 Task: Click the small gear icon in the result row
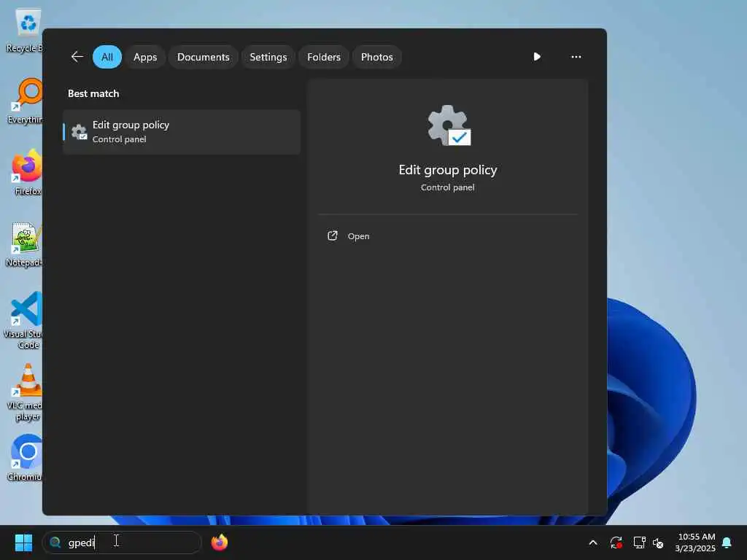[79, 132]
